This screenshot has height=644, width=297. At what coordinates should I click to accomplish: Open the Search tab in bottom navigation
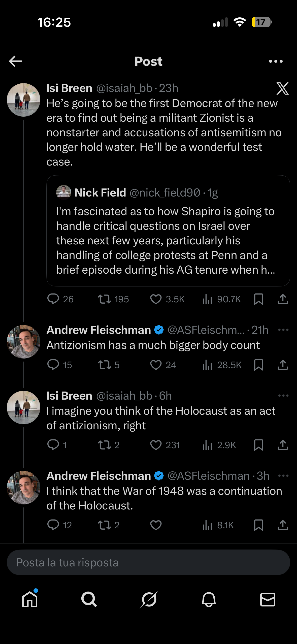(89, 599)
